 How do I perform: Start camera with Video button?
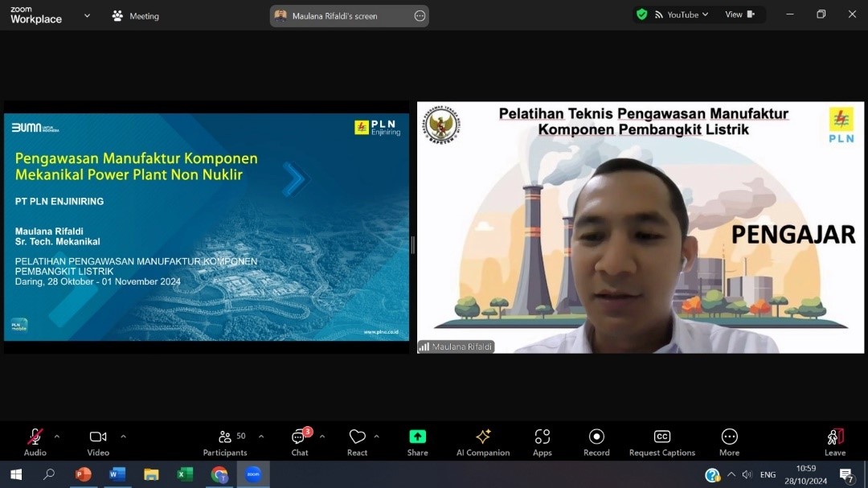tap(98, 443)
